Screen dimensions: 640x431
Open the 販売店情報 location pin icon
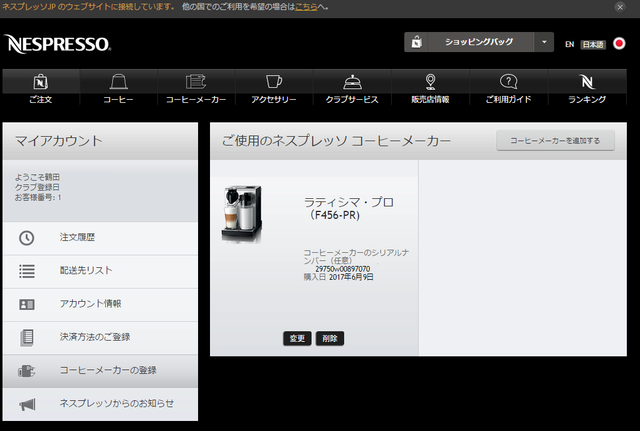click(430, 82)
